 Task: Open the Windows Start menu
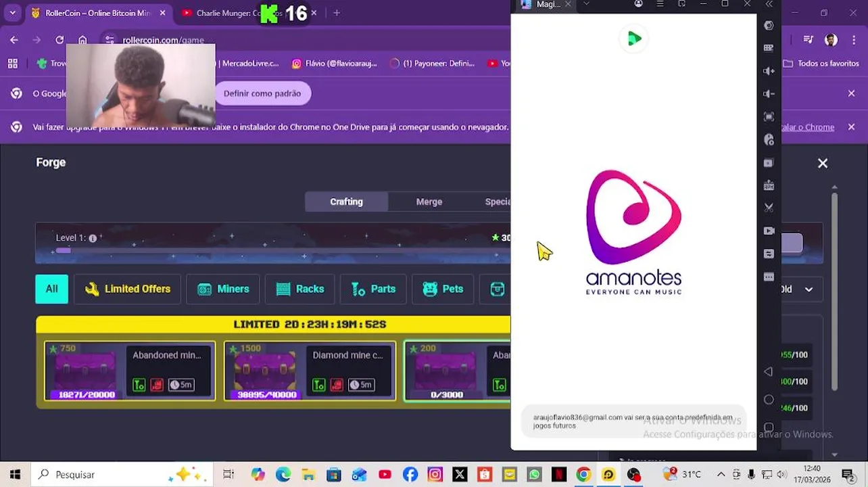click(x=15, y=475)
